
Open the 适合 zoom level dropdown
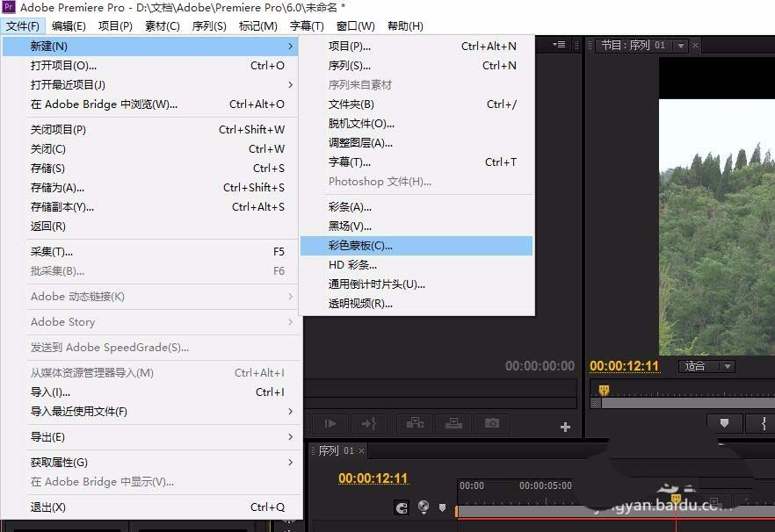706,366
